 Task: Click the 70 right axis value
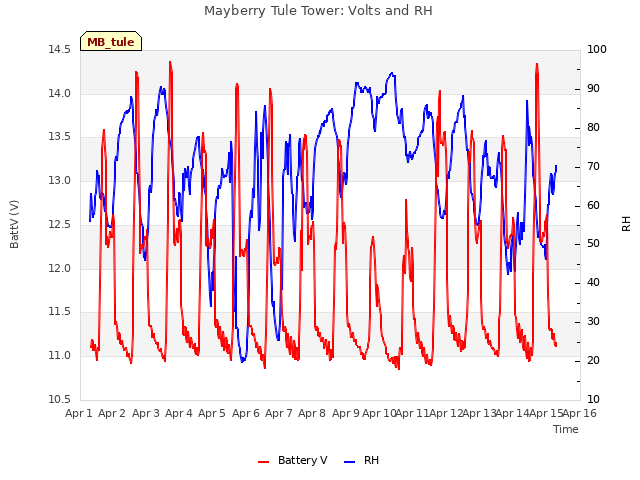point(593,167)
